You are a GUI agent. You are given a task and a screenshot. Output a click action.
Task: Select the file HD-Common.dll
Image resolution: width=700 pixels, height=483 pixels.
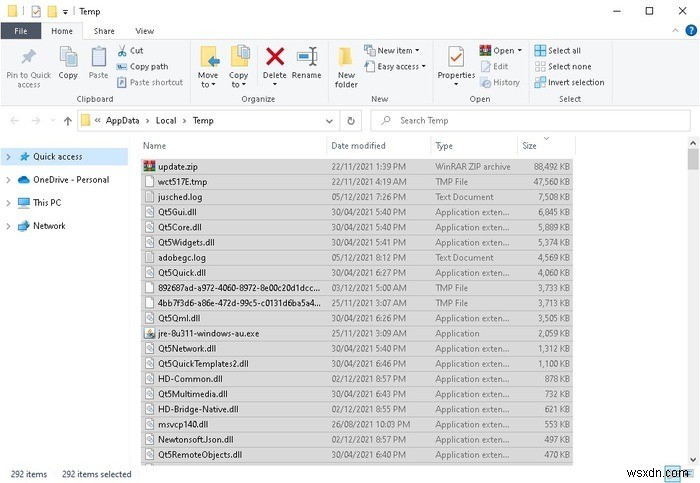pyautogui.click(x=357, y=379)
